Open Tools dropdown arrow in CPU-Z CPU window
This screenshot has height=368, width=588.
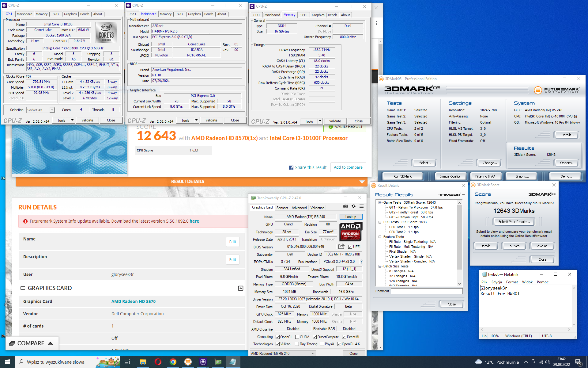coord(73,120)
